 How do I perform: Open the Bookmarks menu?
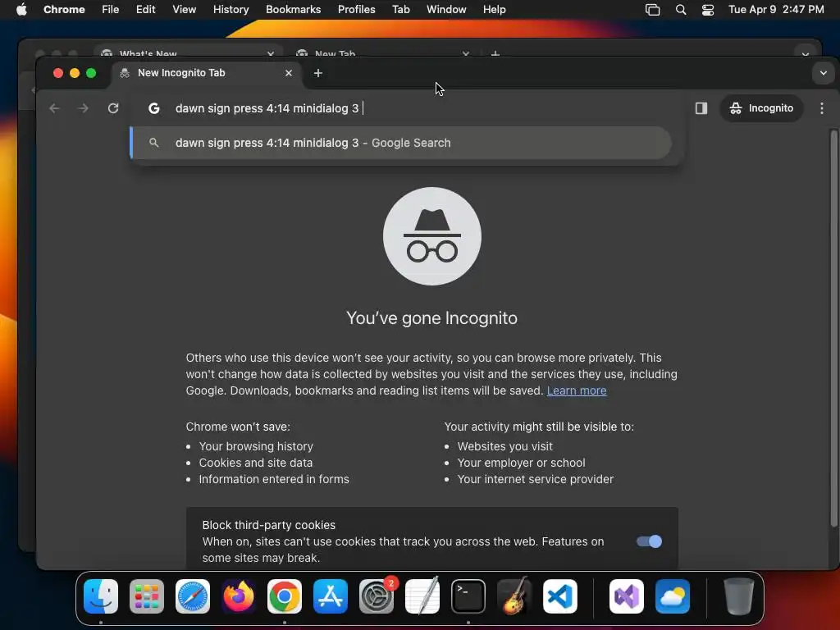tap(293, 10)
